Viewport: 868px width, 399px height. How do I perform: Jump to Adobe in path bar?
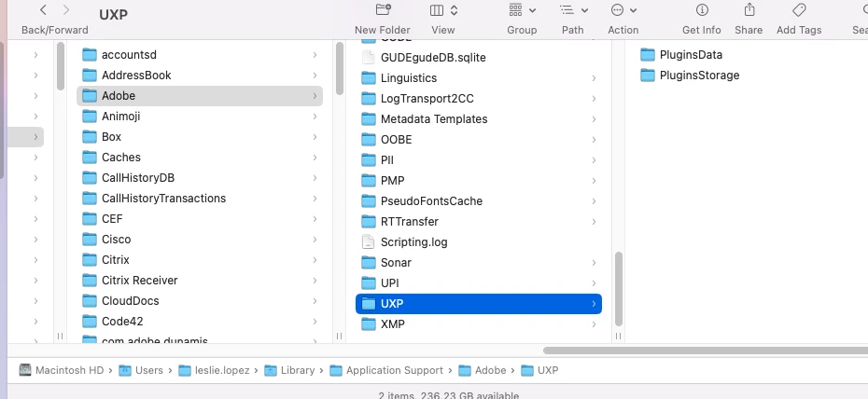[x=483, y=370]
